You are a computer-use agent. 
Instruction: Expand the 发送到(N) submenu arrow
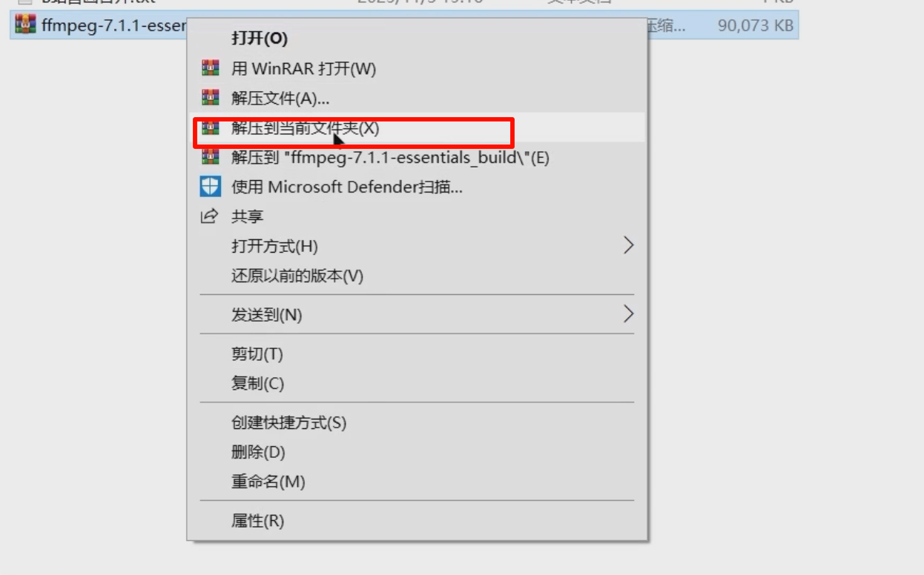(x=628, y=314)
